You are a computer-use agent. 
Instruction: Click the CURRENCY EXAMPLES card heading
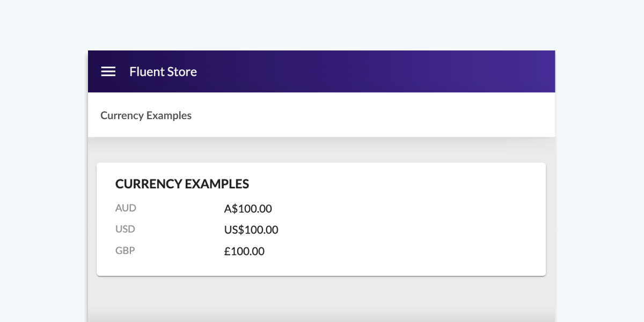(182, 184)
